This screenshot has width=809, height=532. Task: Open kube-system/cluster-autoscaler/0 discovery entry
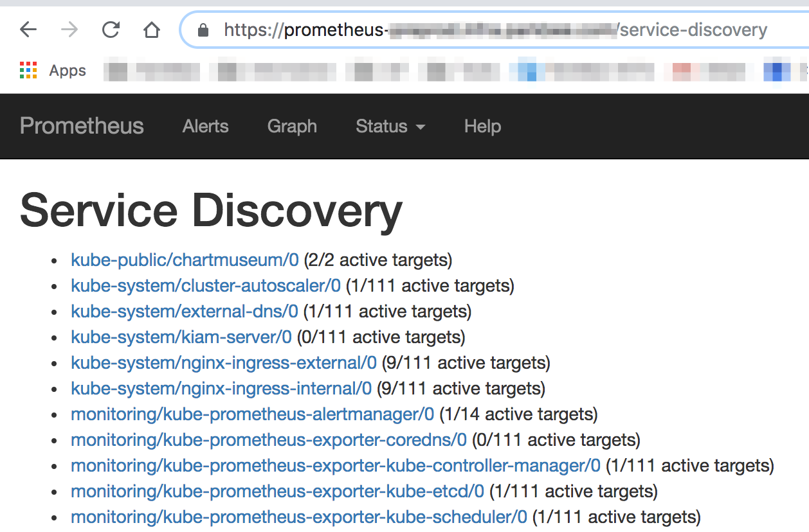(x=205, y=285)
